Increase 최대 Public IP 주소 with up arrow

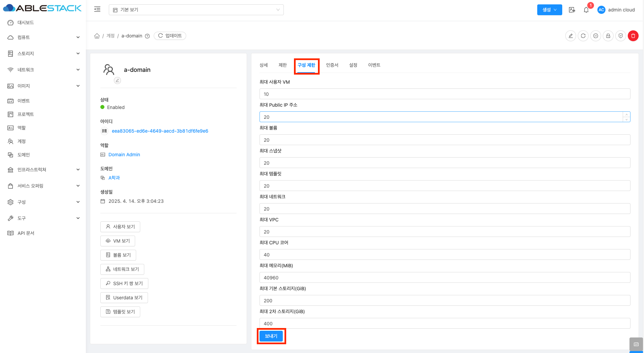626,114
